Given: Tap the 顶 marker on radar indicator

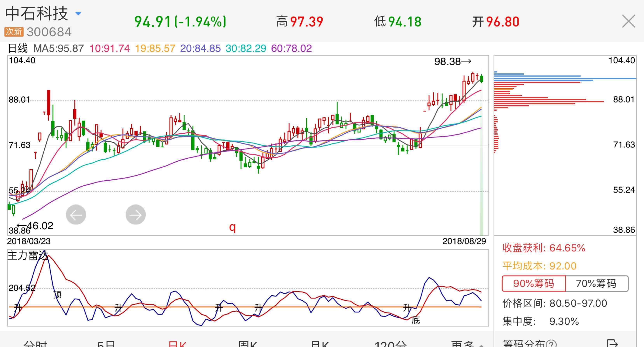Looking at the screenshot, I should pyautogui.click(x=58, y=295).
